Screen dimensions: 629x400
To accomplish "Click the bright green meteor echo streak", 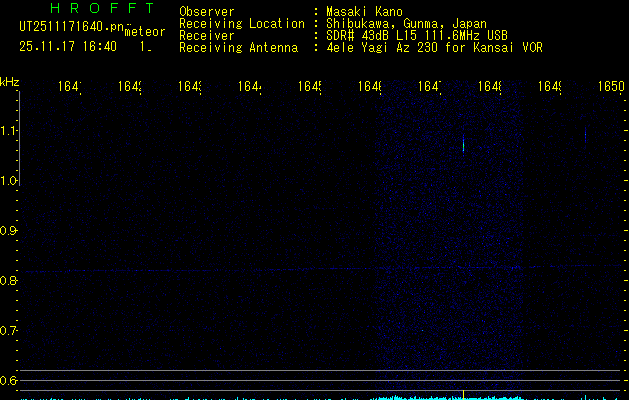I will [463, 143].
